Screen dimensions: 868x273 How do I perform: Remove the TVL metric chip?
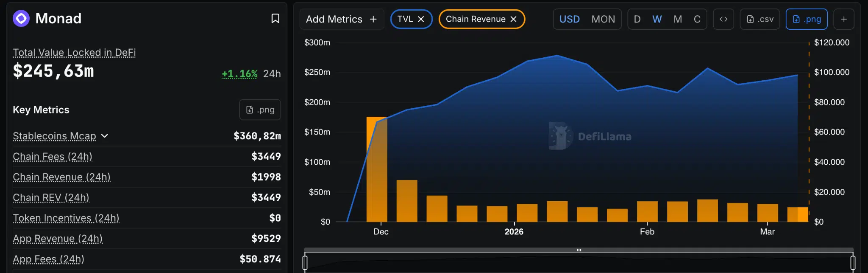421,19
